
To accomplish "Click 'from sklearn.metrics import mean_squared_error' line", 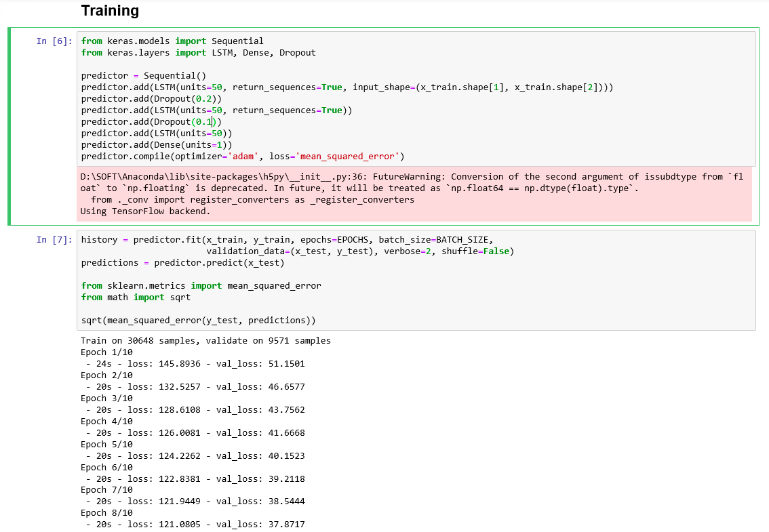I will (x=201, y=286).
